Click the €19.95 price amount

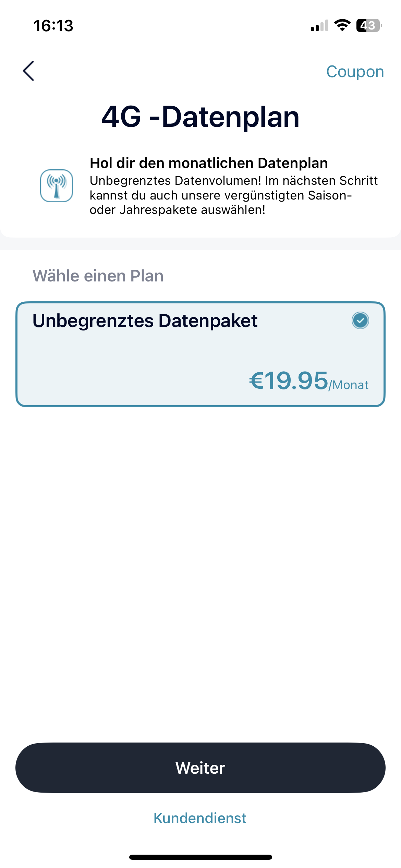[x=289, y=381]
